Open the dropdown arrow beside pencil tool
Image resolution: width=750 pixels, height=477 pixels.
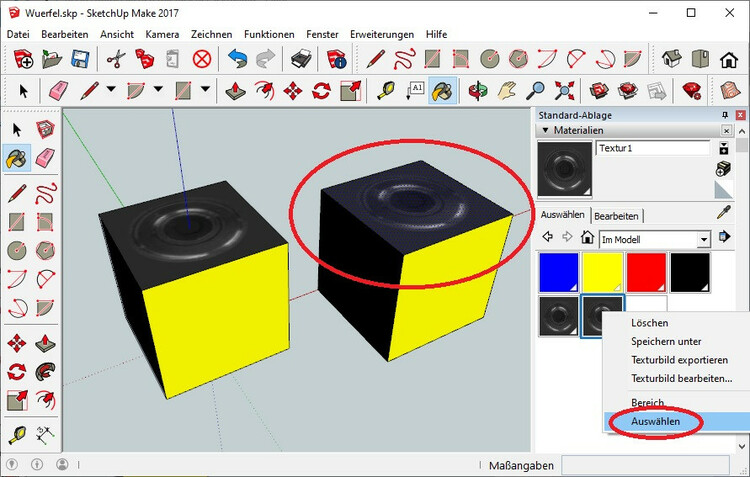pos(111,91)
